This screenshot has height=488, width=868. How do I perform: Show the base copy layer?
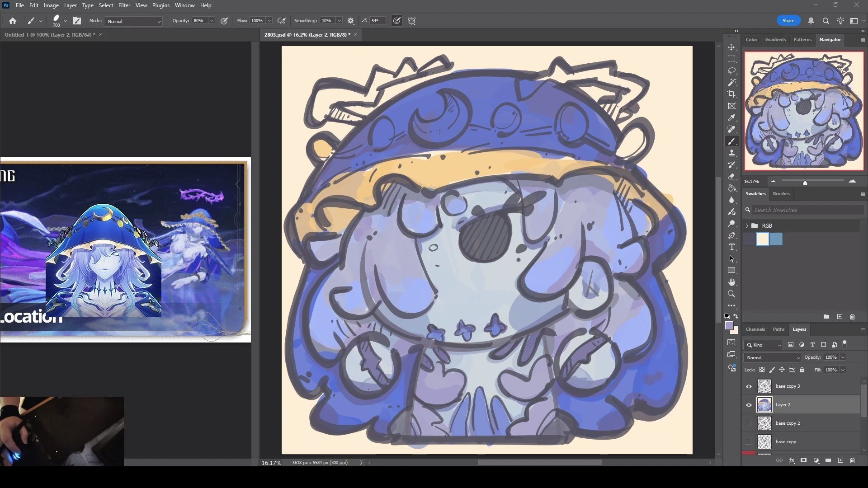(x=749, y=442)
